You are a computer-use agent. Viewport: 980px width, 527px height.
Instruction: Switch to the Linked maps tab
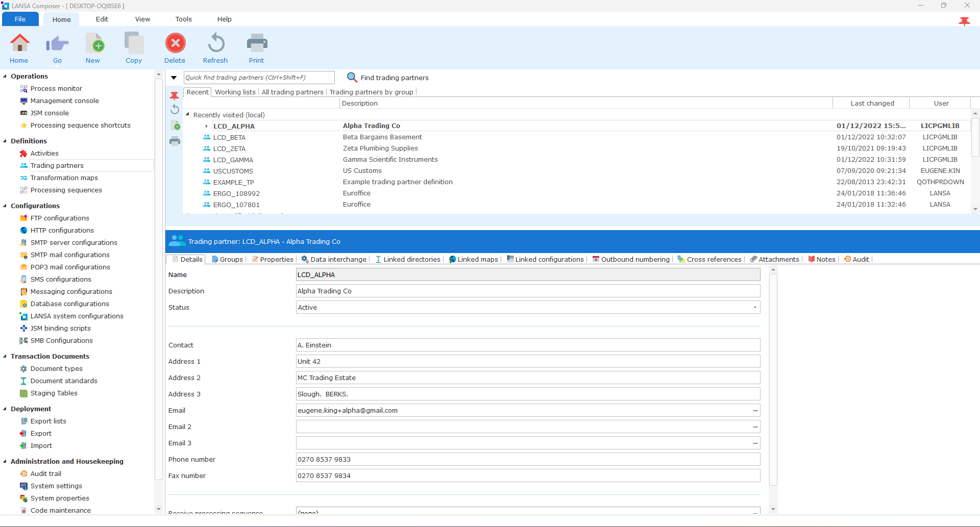pos(473,259)
